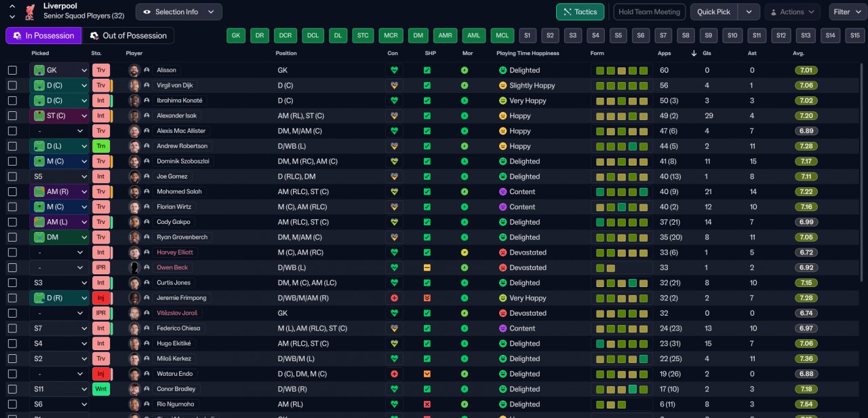This screenshot has width=868, height=418.
Task: Open the Filter dropdown
Action: click(x=846, y=12)
